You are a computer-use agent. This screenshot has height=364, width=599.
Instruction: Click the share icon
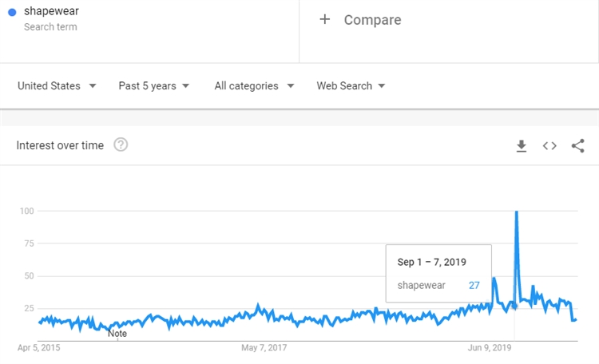pos(578,145)
